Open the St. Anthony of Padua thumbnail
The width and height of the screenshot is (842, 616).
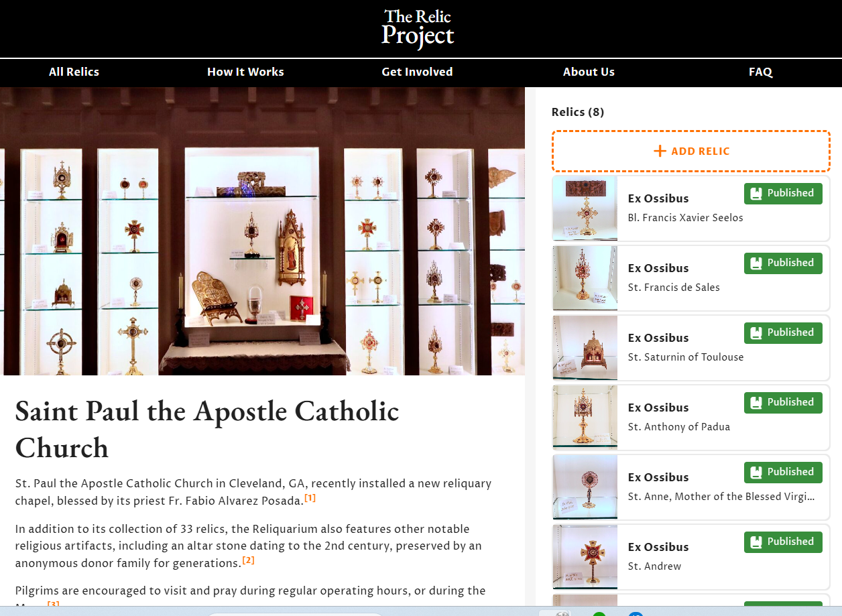(585, 417)
